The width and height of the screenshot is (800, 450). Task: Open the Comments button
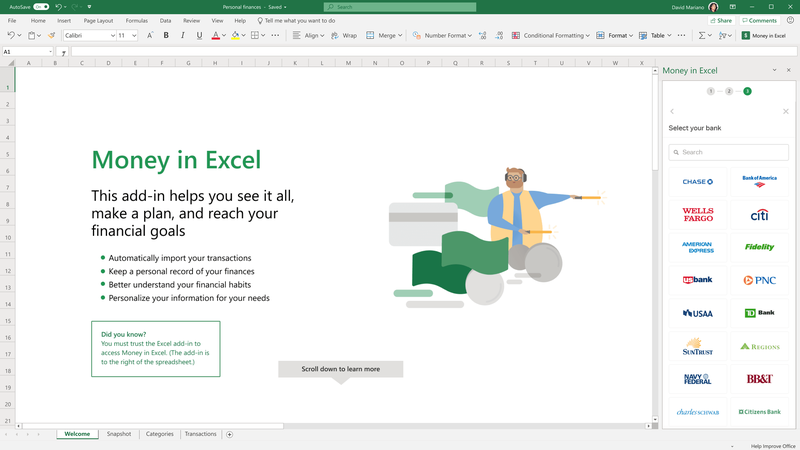[x=759, y=20]
